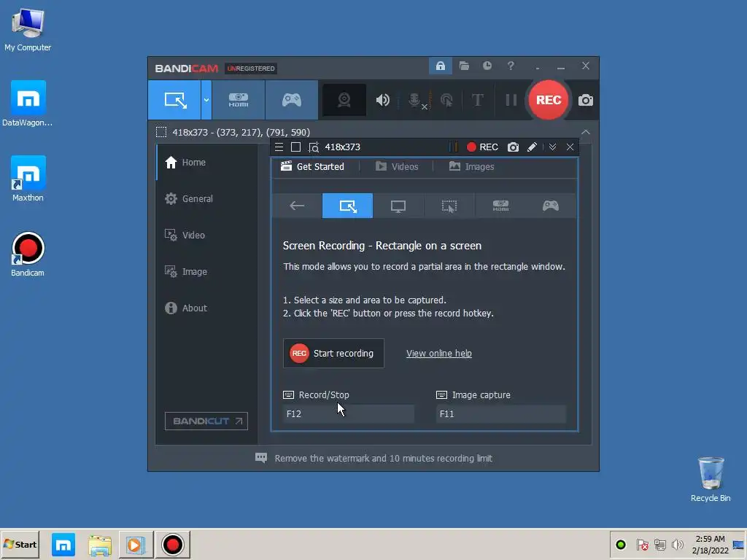The height and width of the screenshot is (560, 747).
Task: Select Rectangle screen recording mode in top toolbar
Action: pyautogui.click(x=174, y=100)
